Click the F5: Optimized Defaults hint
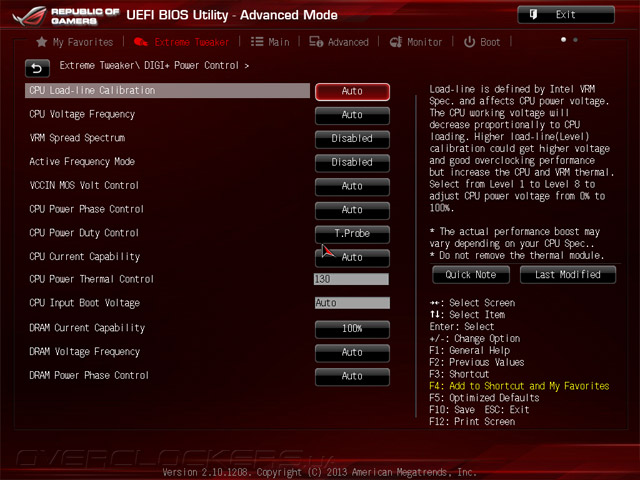 point(484,398)
